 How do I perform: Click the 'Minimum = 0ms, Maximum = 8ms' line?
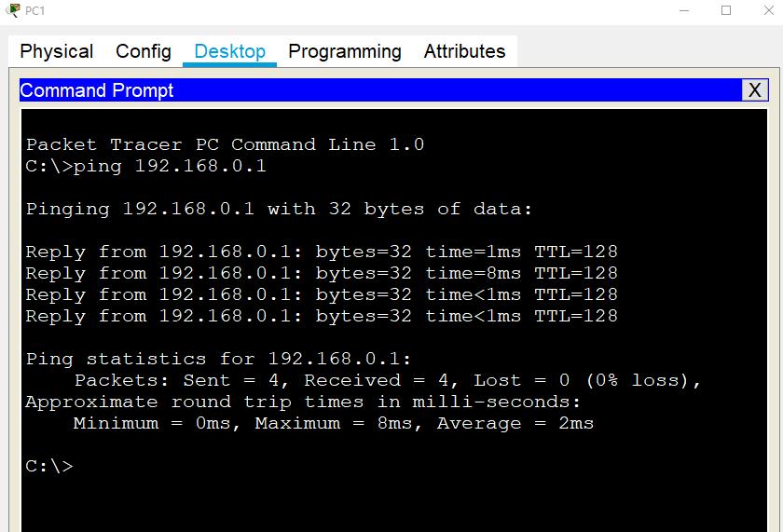pyautogui.click(x=334, y=423)
